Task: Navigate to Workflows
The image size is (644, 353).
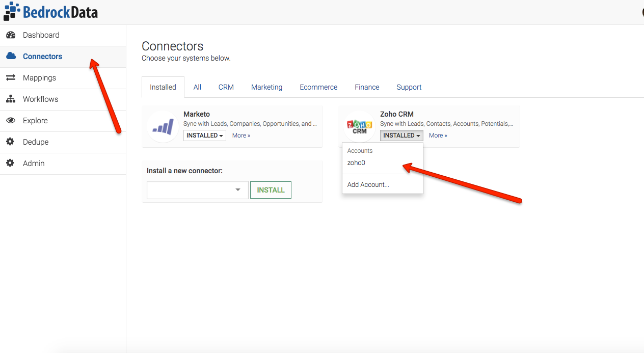Action: [63, 99]
